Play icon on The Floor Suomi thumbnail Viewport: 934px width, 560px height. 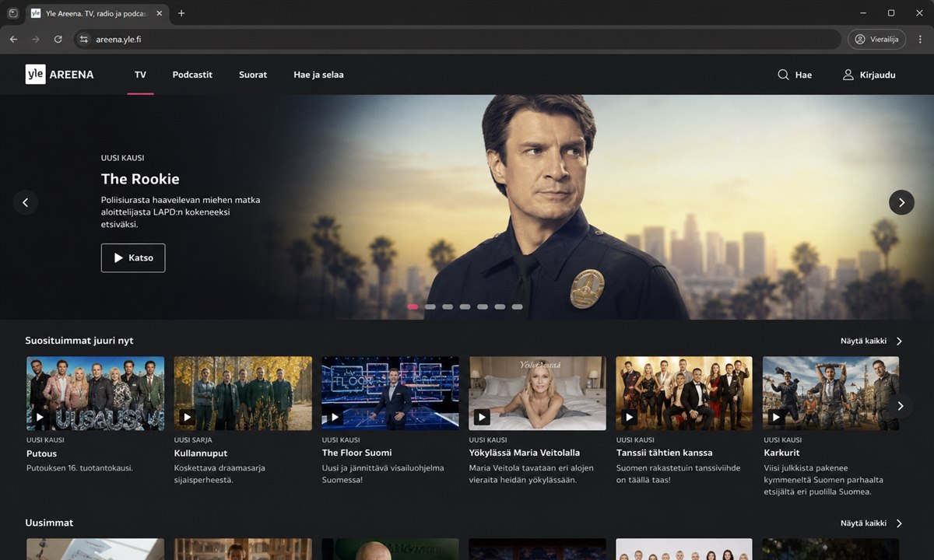point(335,417)
